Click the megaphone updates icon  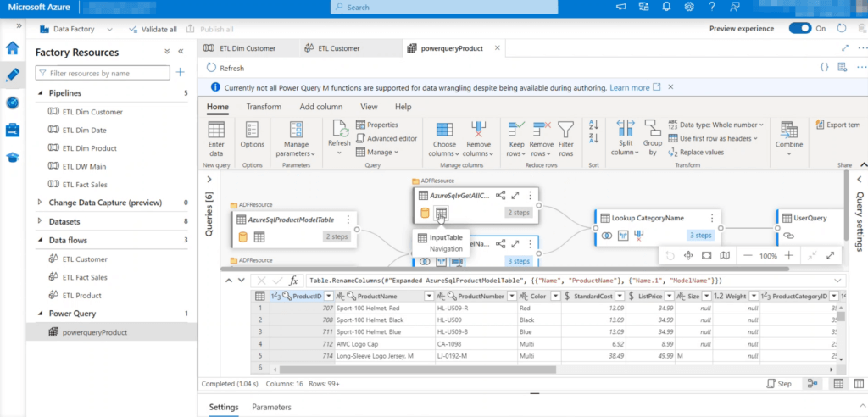click(621, 7)
